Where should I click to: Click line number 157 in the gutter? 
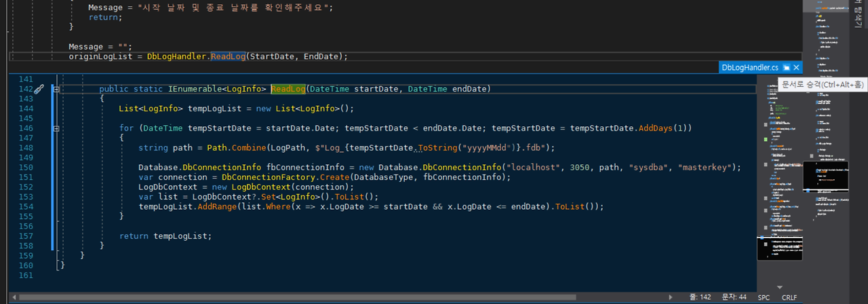pyautogui.click(x=26, y=236)
